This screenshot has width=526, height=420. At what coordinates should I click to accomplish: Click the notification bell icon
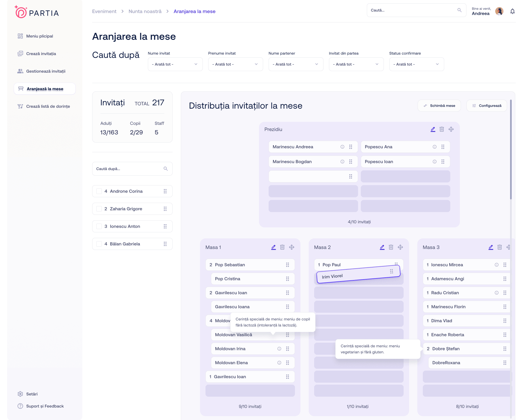coord(512,11)
